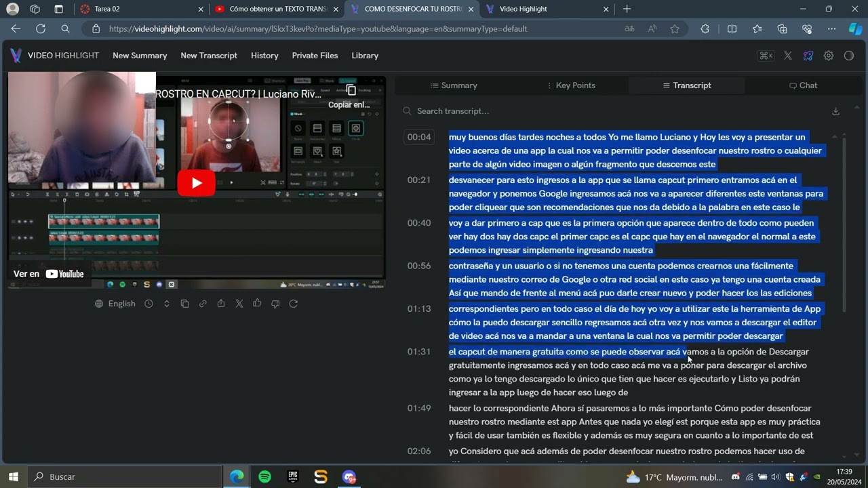Open New Summary in the nav
Screen dimensions: 868x488
click(140, 56)
